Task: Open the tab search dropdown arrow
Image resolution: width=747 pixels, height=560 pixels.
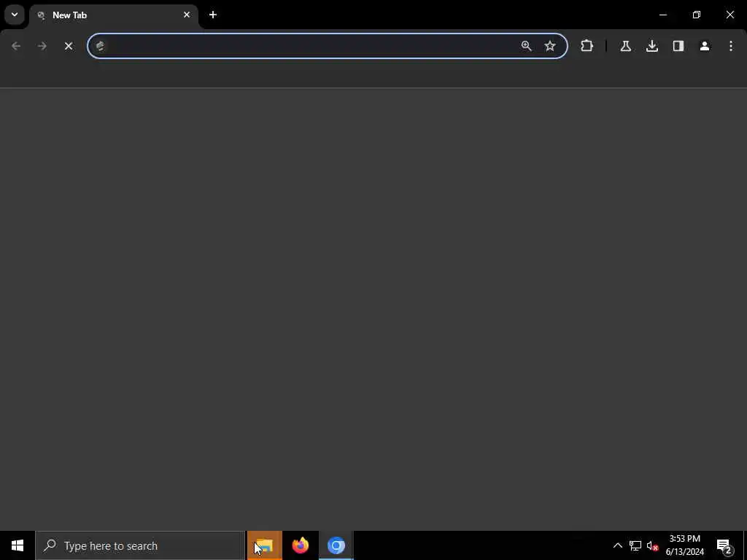Action: [15, 15]
